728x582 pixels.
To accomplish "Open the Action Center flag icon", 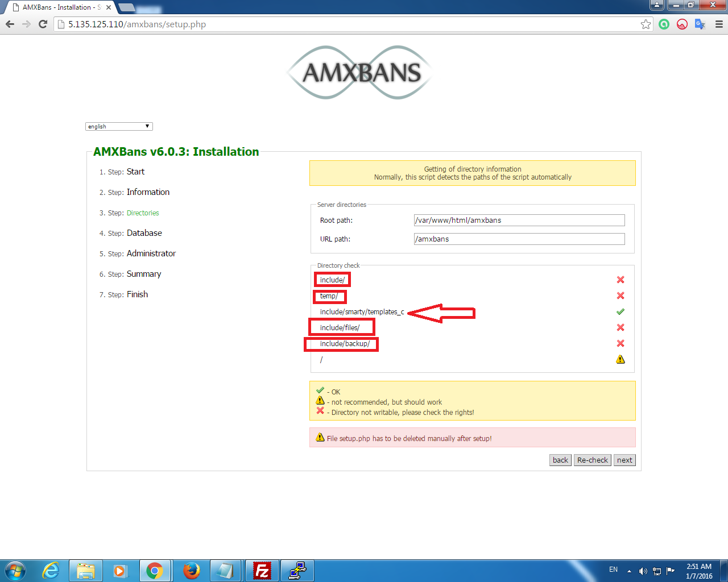I will click(x=671, y=571).
